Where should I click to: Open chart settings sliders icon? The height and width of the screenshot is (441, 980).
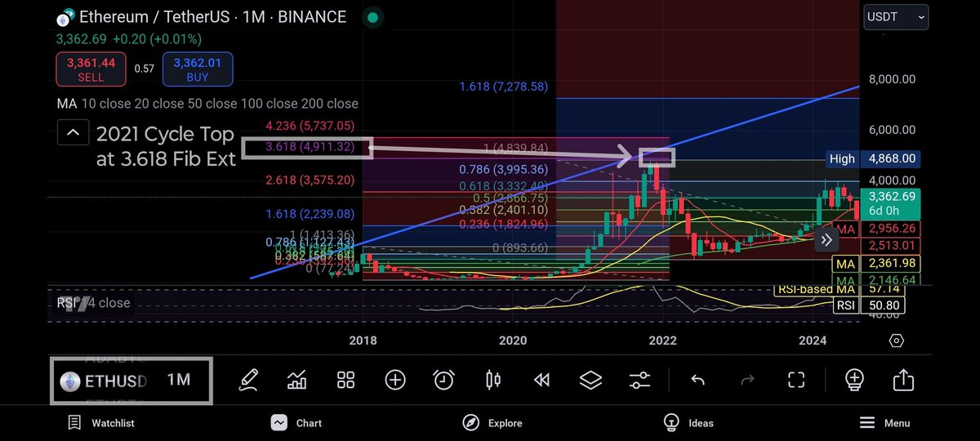pos(639,380)
